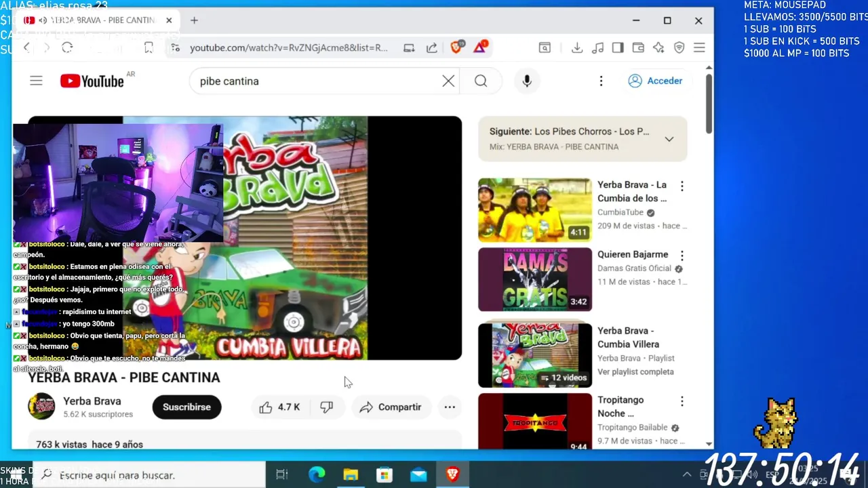Expand the Siguiente playlist panel chevron
The image size is (868, 488).
click(669, 139)
